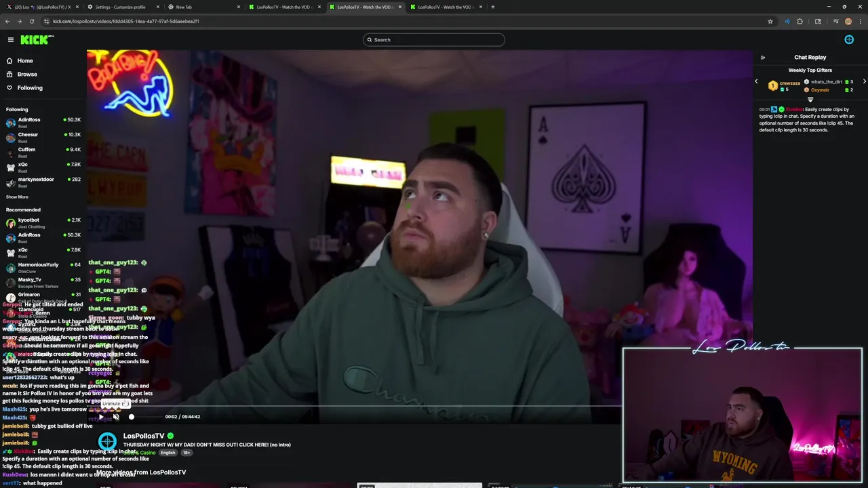Close the Settings - Customize profile tab
The image size is (868, 488).
pyautogui.click(x=158, y=7)
